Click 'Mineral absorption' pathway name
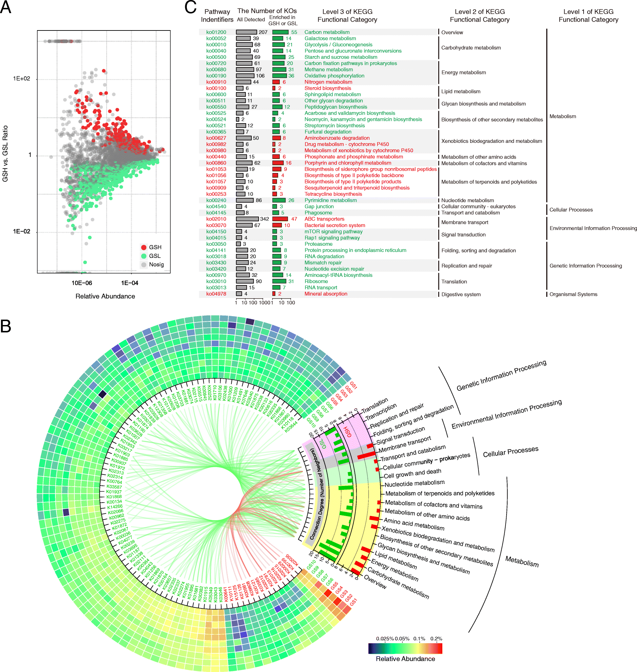637x672 pixels. 326,294
